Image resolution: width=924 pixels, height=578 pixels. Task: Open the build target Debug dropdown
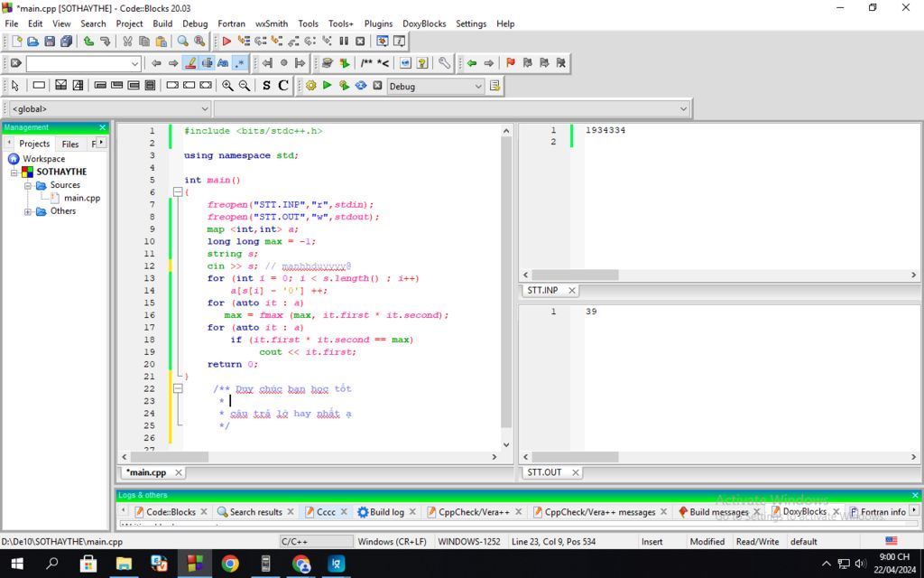(436, 86)
